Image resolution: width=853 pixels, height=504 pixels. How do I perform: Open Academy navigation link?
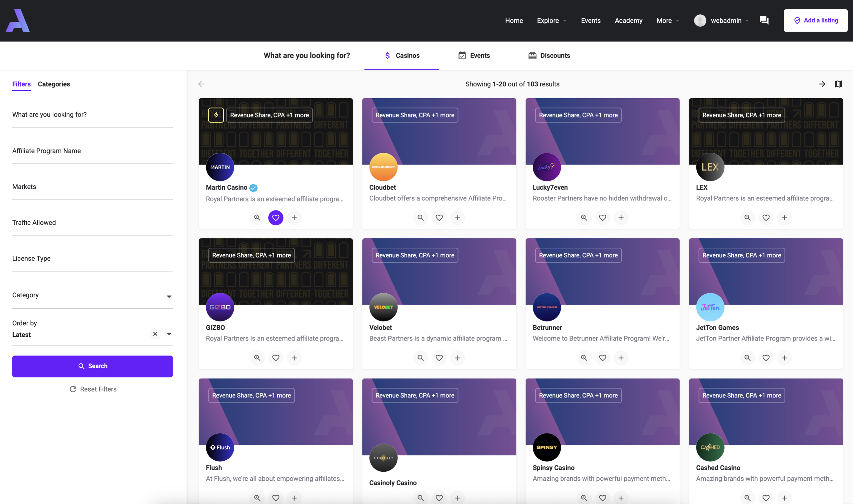pos(629,20)
